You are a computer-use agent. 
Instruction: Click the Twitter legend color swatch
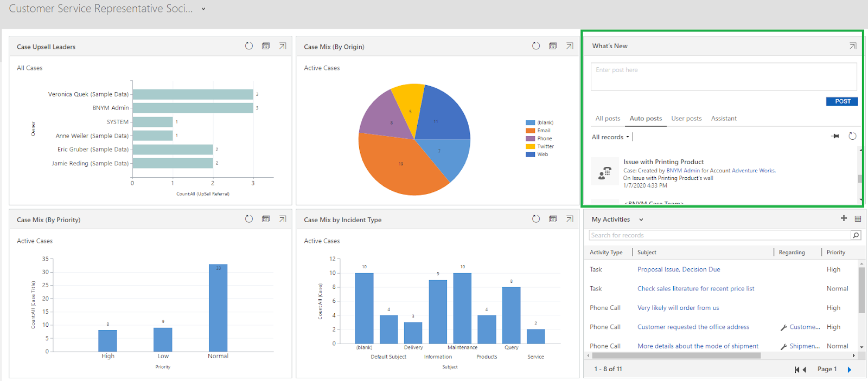click(530, 146)
